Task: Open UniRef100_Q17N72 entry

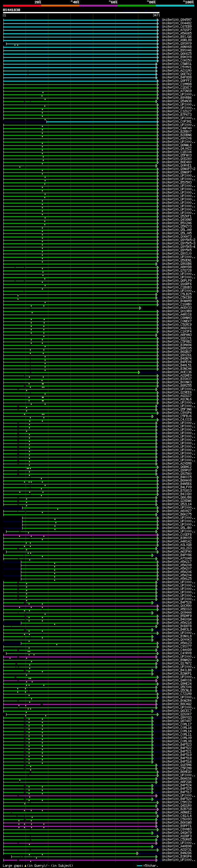Action: pyautogui.click(x=177, y=663)
